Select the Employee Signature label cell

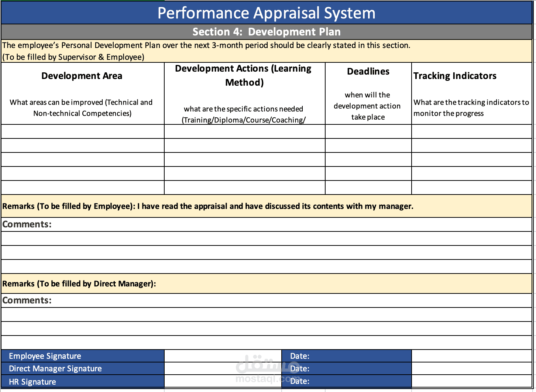83,356
